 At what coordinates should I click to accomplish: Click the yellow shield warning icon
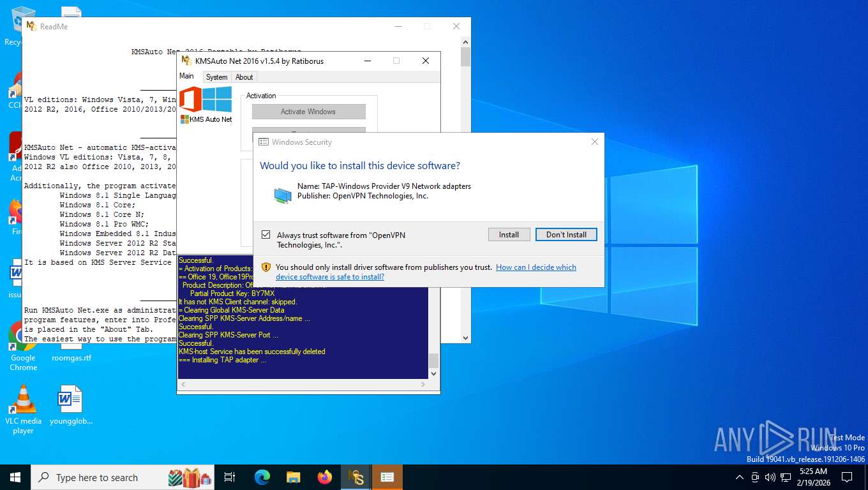(x=266, y=267)
